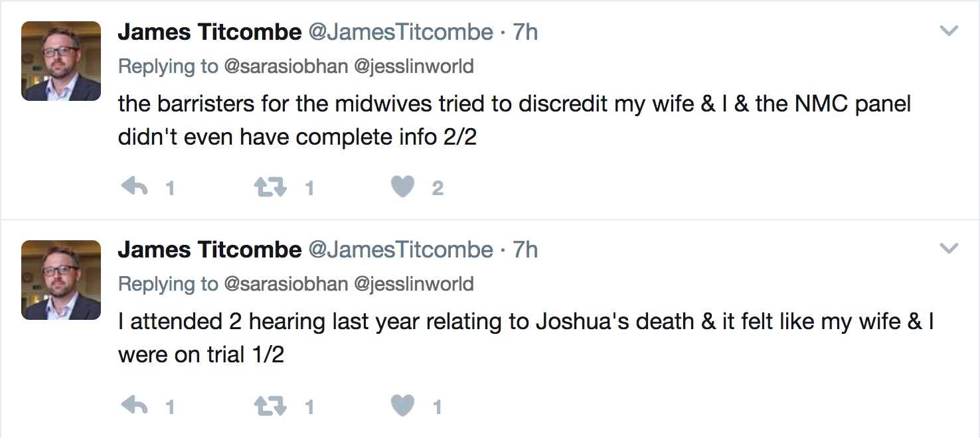Open the 7h timestamp on the second tweet
This screenshot has width=980, height=438.
click(x=525, y=250)
